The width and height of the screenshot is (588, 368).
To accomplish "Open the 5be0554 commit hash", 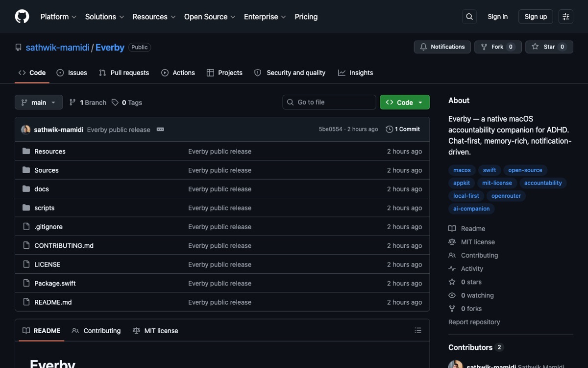I will click(x=331, y=130).
